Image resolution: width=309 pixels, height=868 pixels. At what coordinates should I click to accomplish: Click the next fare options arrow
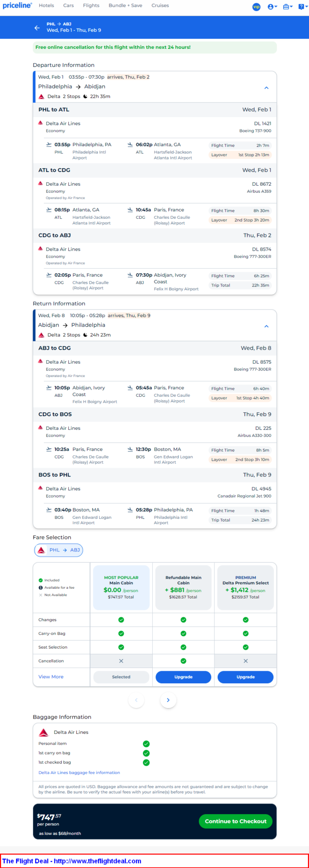168,700
